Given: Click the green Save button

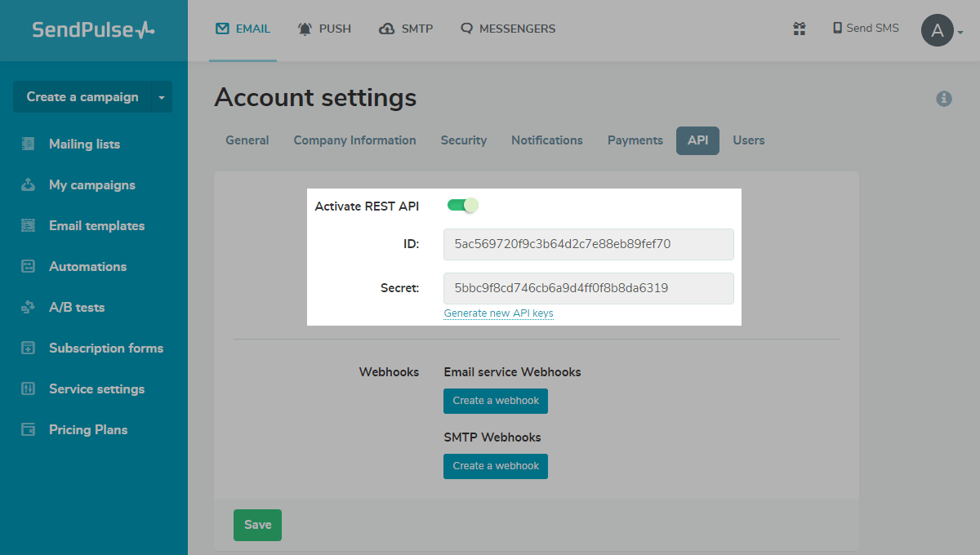Looking at the screenshot, I should click(x=257, y=525).
